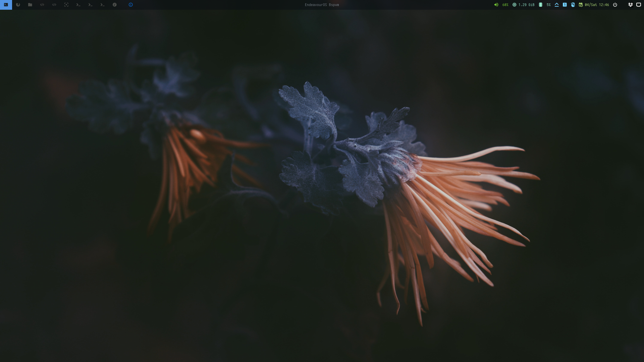This screenshot has height=362, width=644.
Task: Click the blue info icon
Action: (x=131, y=5)
